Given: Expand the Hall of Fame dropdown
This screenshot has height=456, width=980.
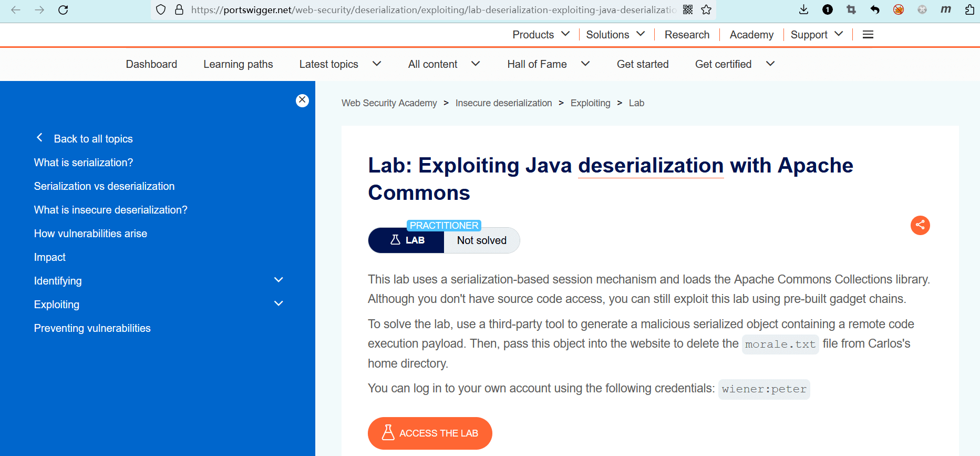Looking at the screenshot, I should (x=548, y=64).
